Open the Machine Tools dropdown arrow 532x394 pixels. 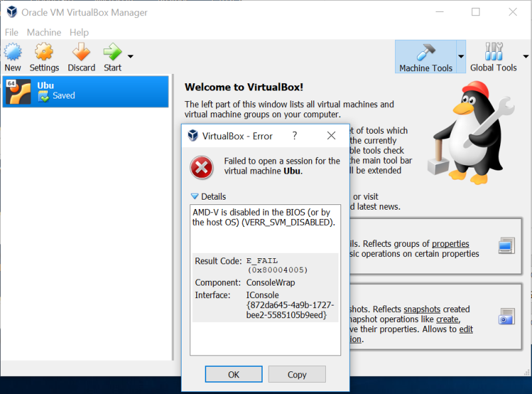pos(461,57)
